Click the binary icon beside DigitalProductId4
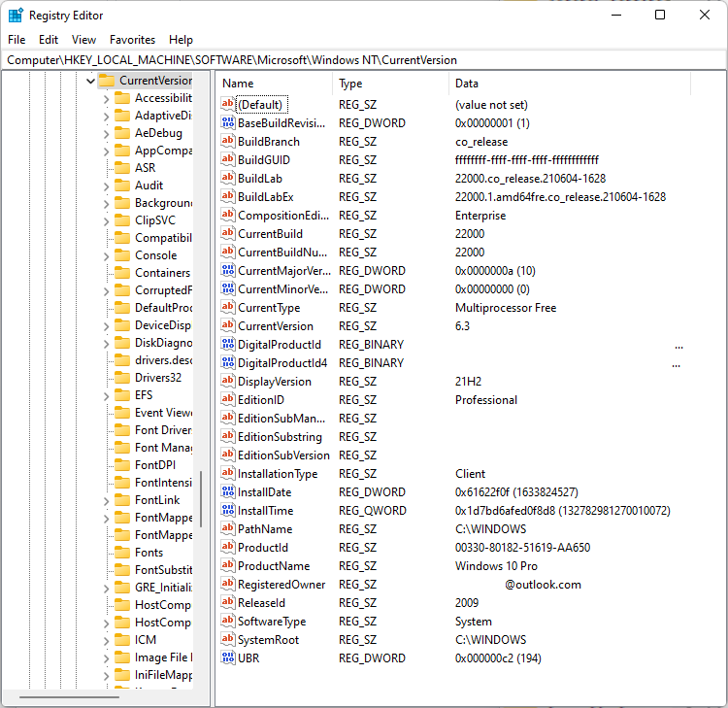Screen dimensions: 728x708 (x=227, y=363)
